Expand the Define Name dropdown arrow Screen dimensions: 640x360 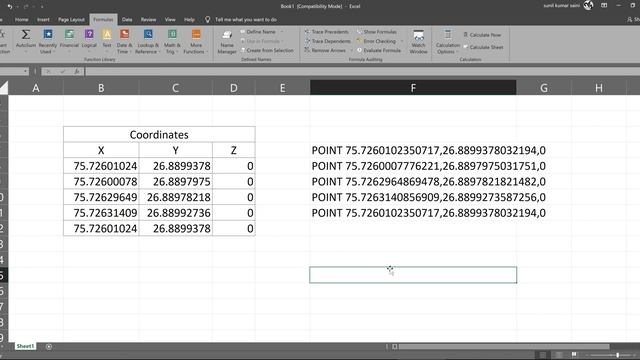coord(282,32)
